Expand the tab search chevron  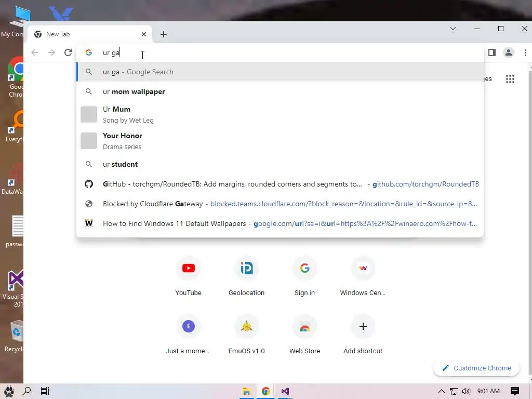[x=453, y=29]
